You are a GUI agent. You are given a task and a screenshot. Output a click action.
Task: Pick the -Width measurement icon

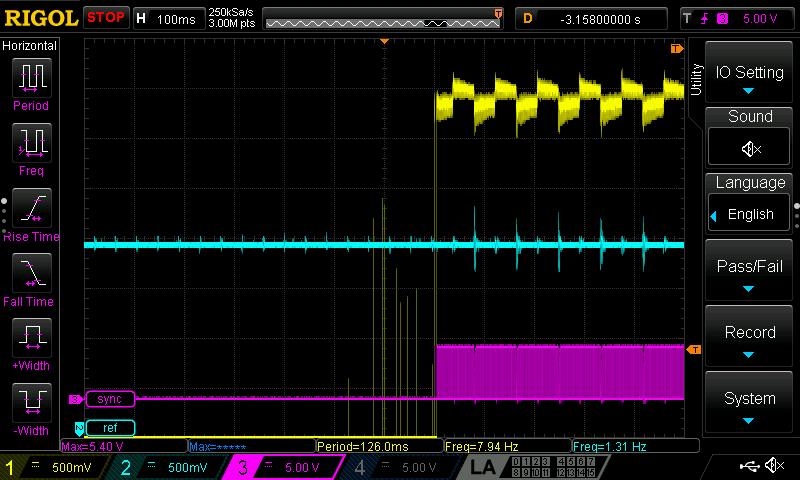30,409
